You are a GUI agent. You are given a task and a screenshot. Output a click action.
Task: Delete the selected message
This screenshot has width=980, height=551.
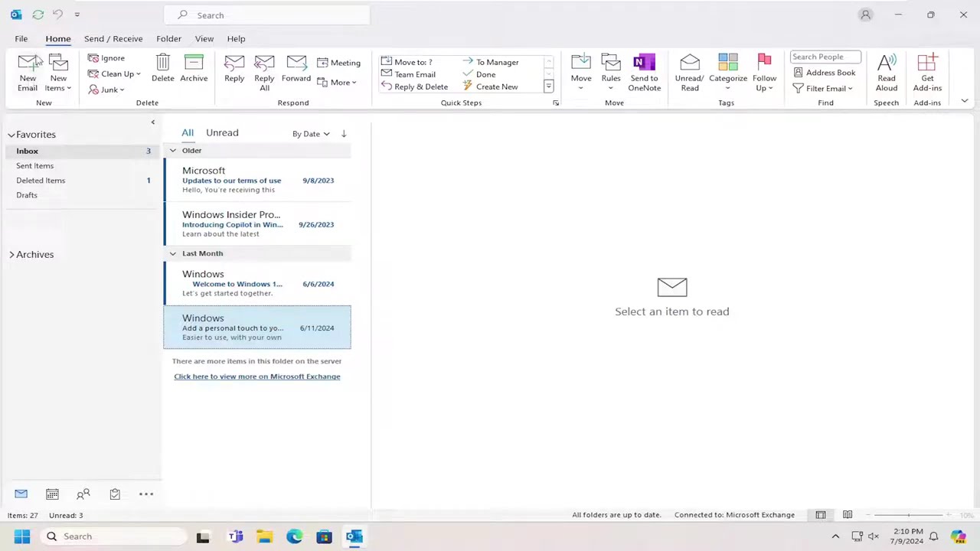[162, 69]
